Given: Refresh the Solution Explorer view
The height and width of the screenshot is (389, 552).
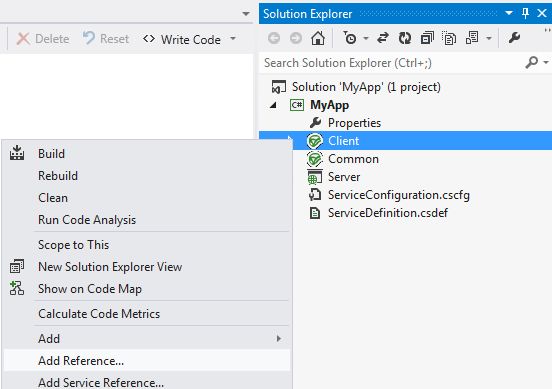Looking at the screenshot, I should [x=405, y=38].
